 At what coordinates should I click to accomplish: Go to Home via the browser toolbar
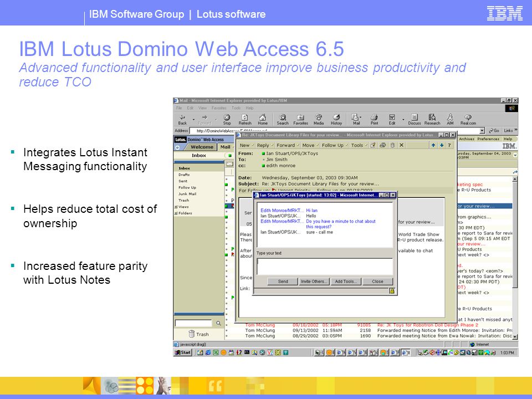[x=263, y=120]
